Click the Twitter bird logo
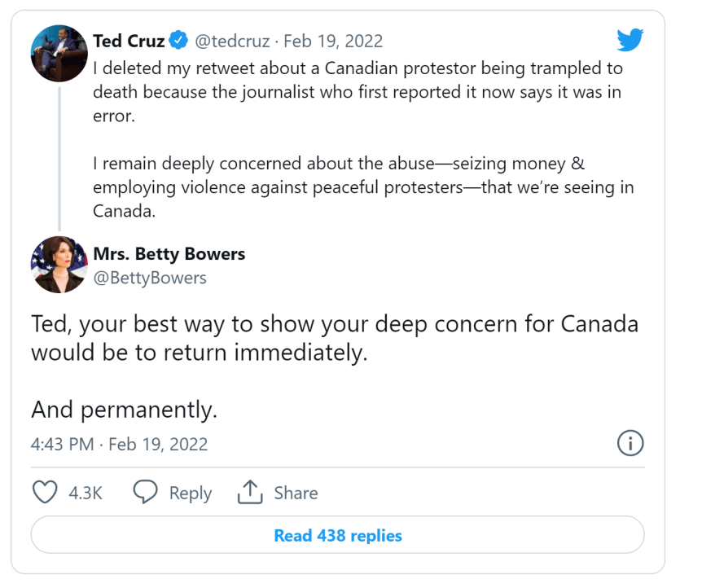702x588 pixels. [x=630, y=38]
